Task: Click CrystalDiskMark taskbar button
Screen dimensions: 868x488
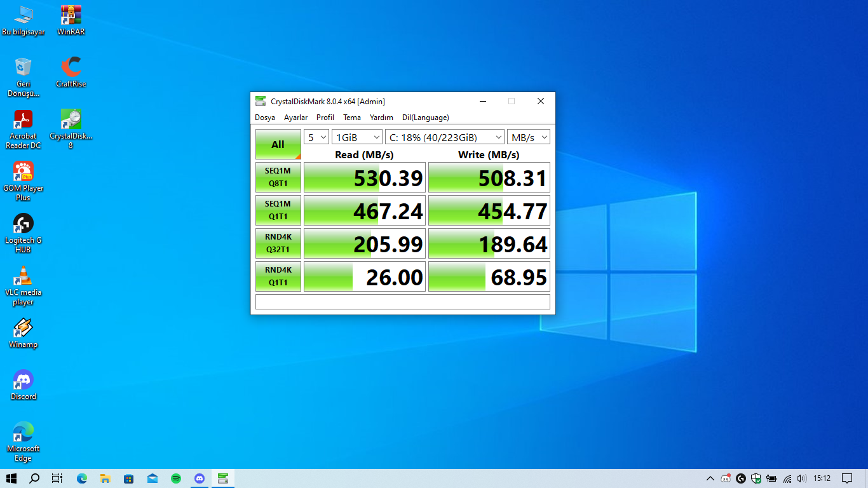Action: point(223,478)
